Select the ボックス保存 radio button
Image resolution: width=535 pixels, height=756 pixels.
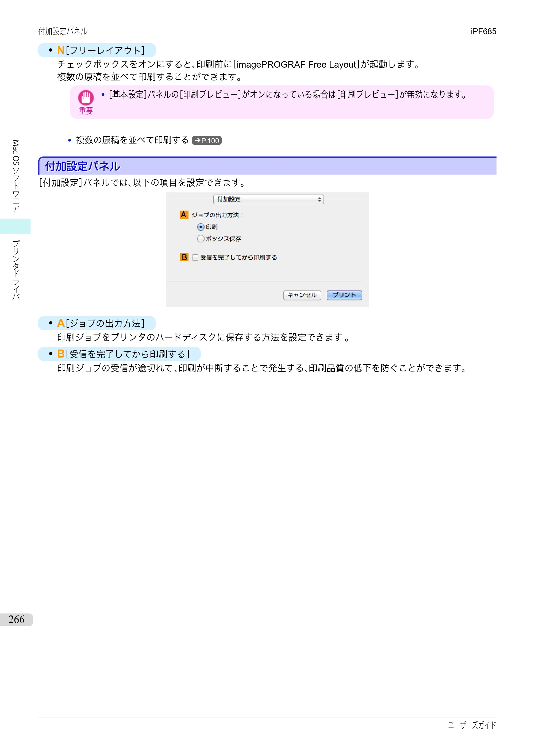pos(201,239)
